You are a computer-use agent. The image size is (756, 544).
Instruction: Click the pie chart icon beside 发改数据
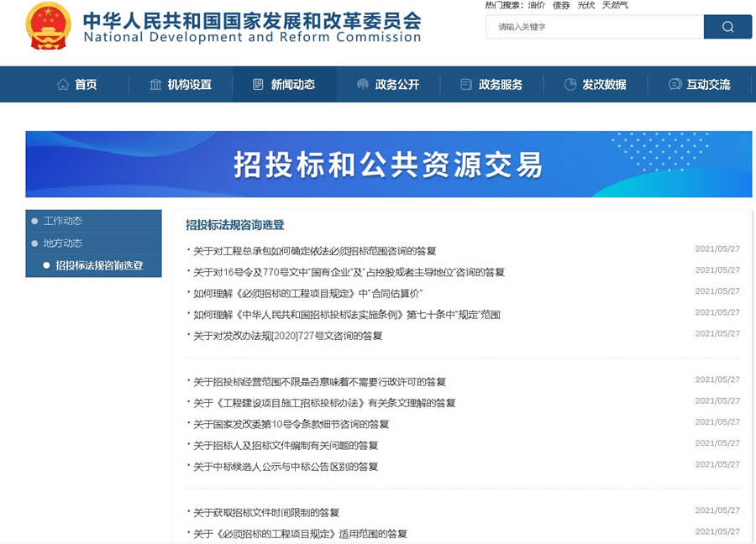[x=570, y=84]
